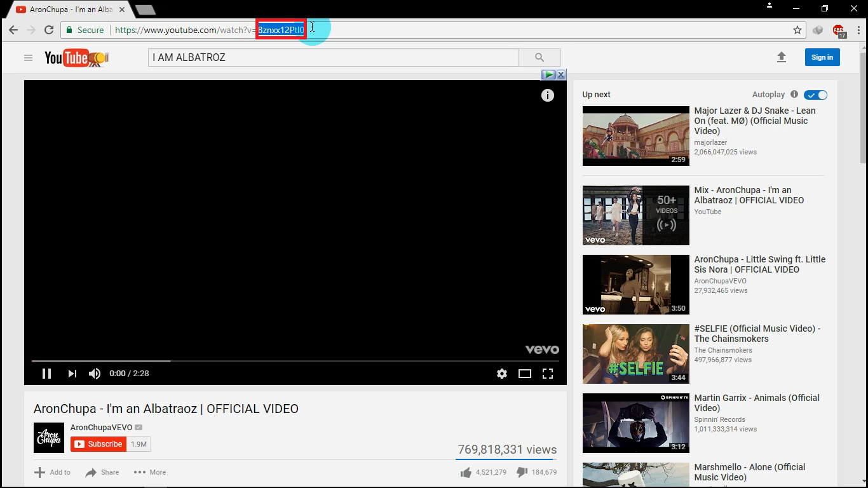The image size is (868, 488).
Task: Open AronChupa - Little Swing title link
Action: point(760,264)
